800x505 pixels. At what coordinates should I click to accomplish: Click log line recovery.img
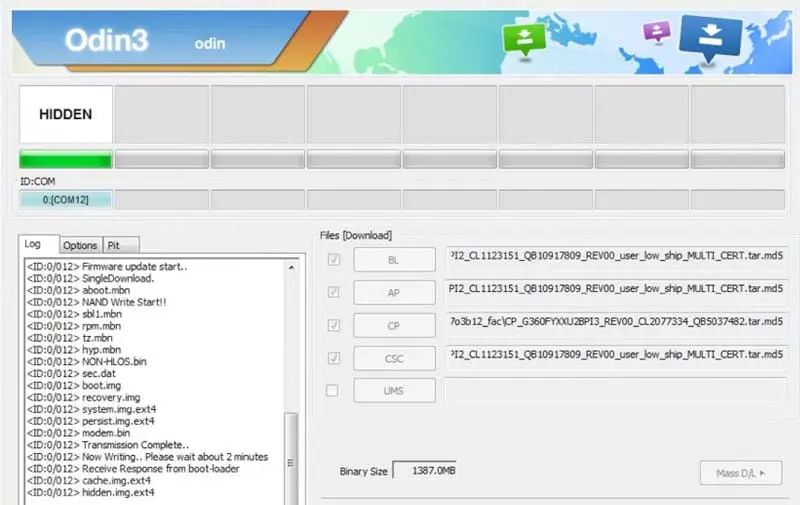84,397
